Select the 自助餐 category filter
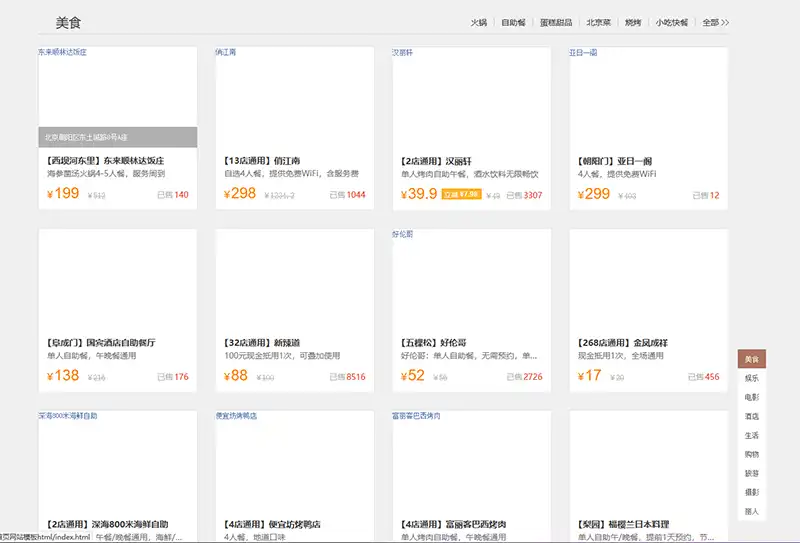800x543 pixels. tap(512, 22)
